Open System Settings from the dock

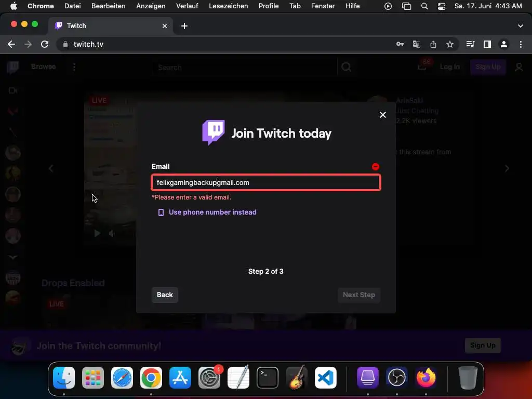(x=209, y=378)
